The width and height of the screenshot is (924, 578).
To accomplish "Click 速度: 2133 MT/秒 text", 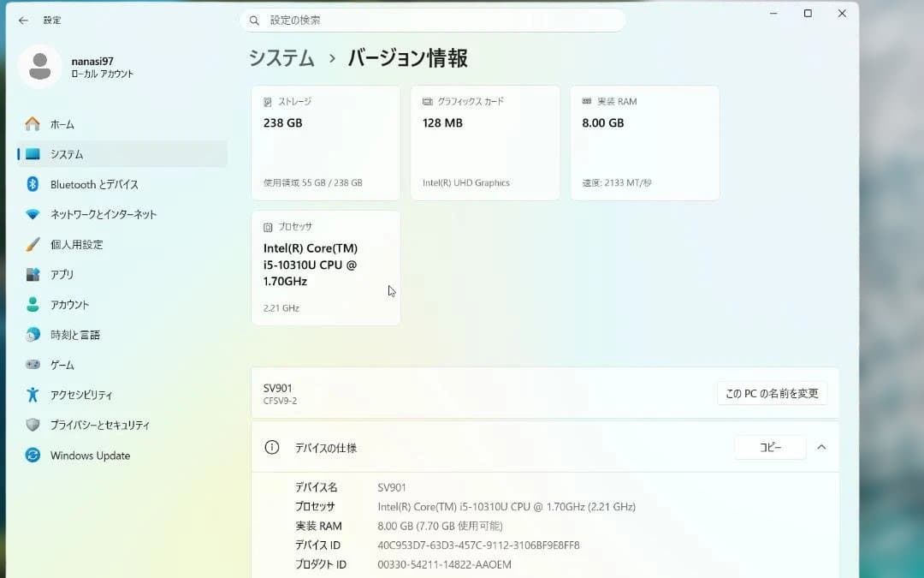I will (x=616, y=183).
